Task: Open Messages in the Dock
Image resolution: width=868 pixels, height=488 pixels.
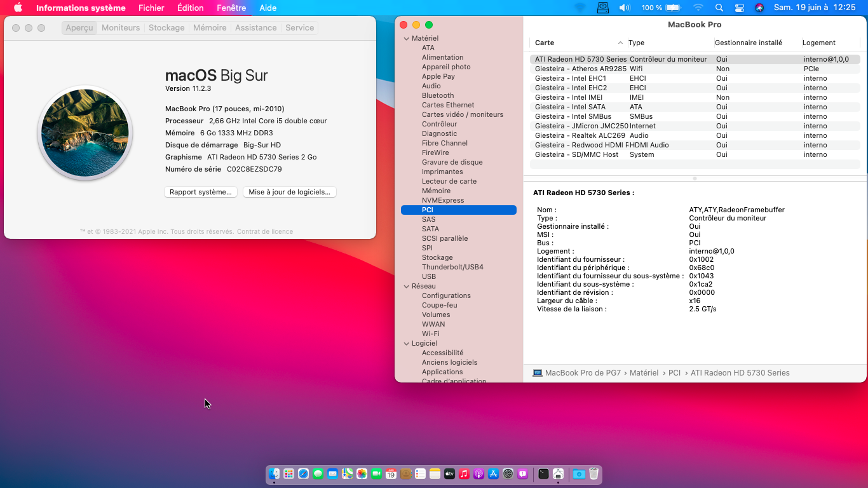Action: click(x=318, y=473)
